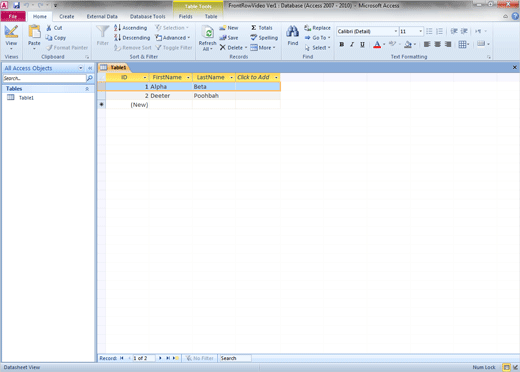Click Remove Sort
The image size is (520, 372).
[133, 48]
